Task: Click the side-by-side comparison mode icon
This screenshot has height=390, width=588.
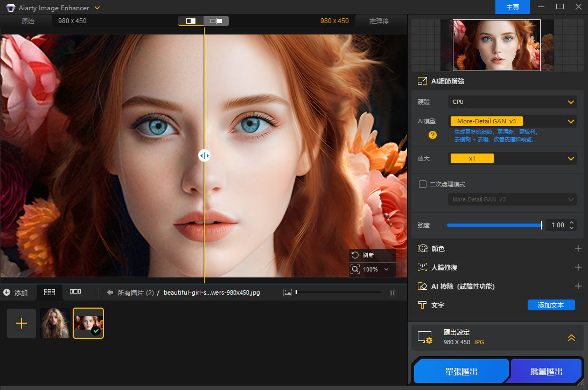Action: [216, 21]
